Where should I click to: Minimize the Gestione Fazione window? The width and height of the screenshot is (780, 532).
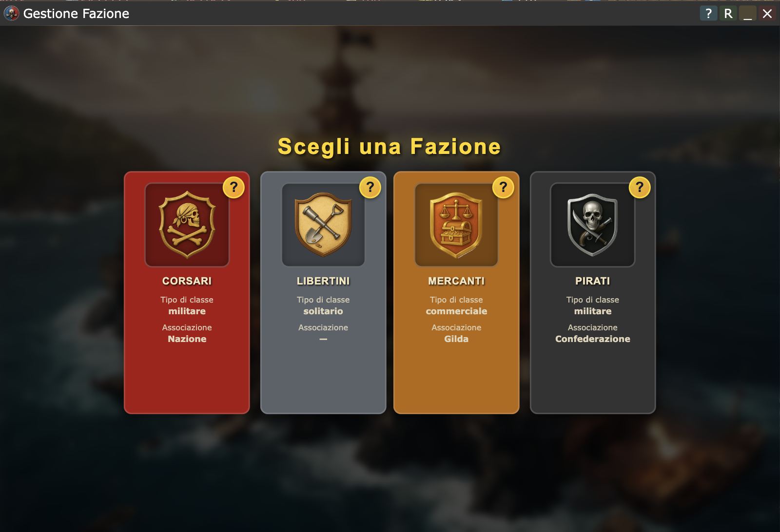click(748, 13)
